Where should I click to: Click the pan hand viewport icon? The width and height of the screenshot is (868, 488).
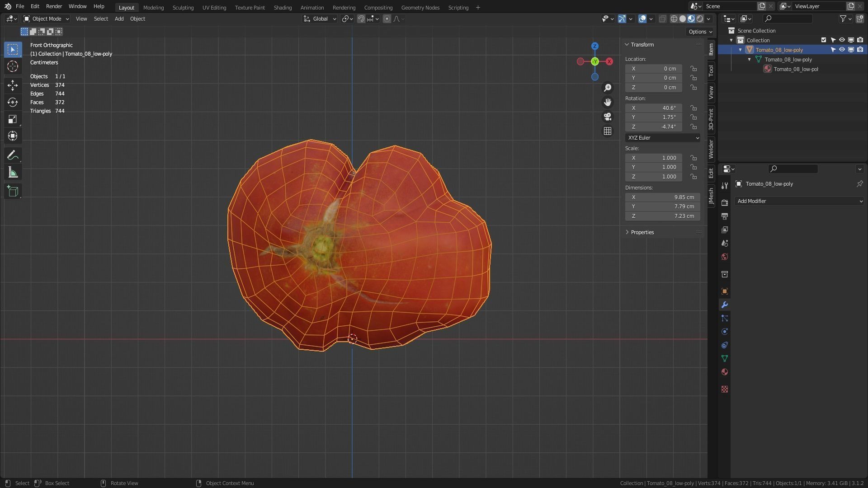tap(608, 102)
